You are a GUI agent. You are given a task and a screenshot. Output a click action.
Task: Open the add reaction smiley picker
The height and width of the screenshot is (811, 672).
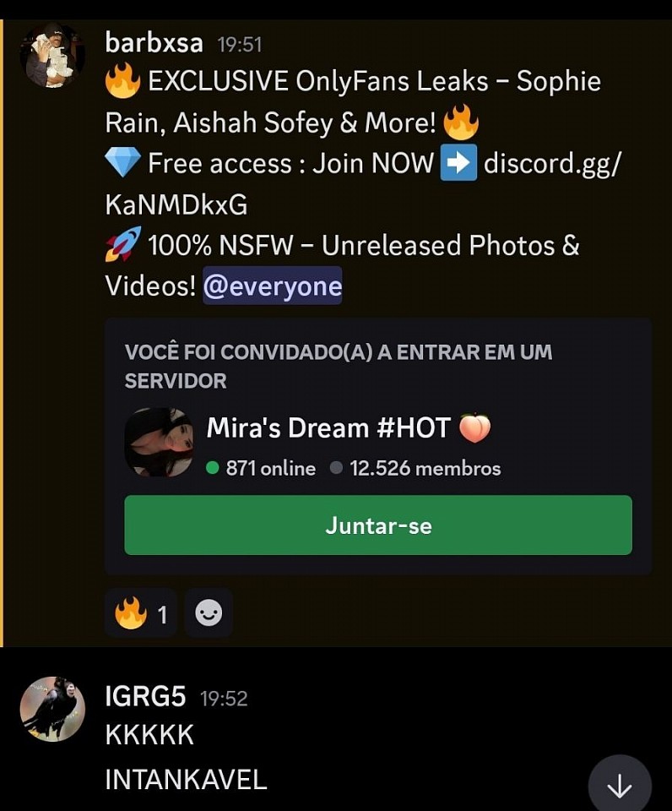click(209, 613)
